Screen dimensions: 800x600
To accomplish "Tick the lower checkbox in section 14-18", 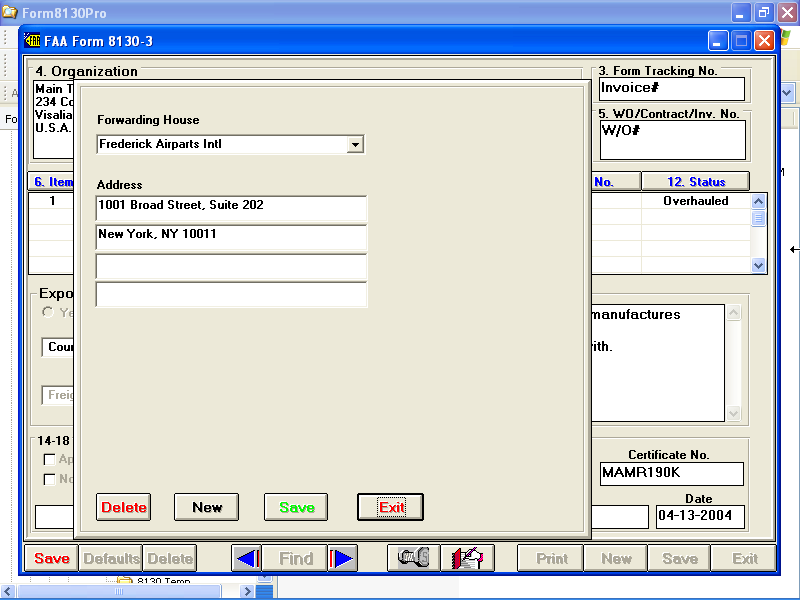I will [49, 479].
